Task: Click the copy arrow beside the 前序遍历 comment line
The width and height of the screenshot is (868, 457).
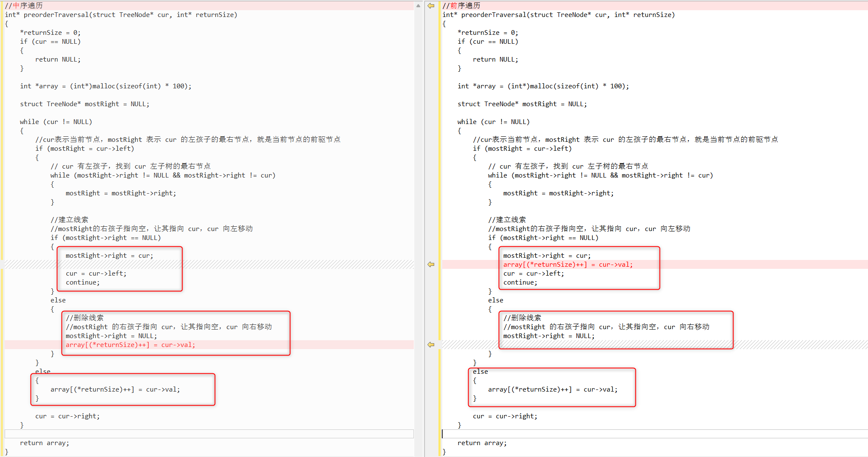Action: tap(431, 6)
